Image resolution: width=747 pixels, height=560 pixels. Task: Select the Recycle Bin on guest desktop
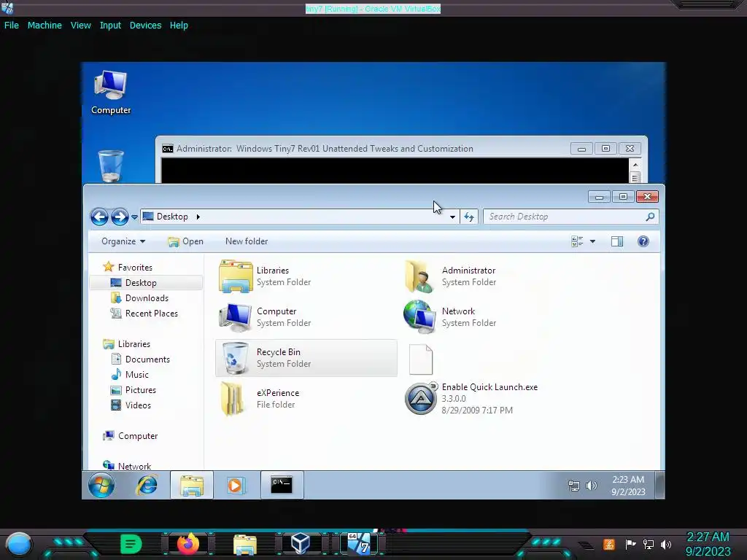111,166
